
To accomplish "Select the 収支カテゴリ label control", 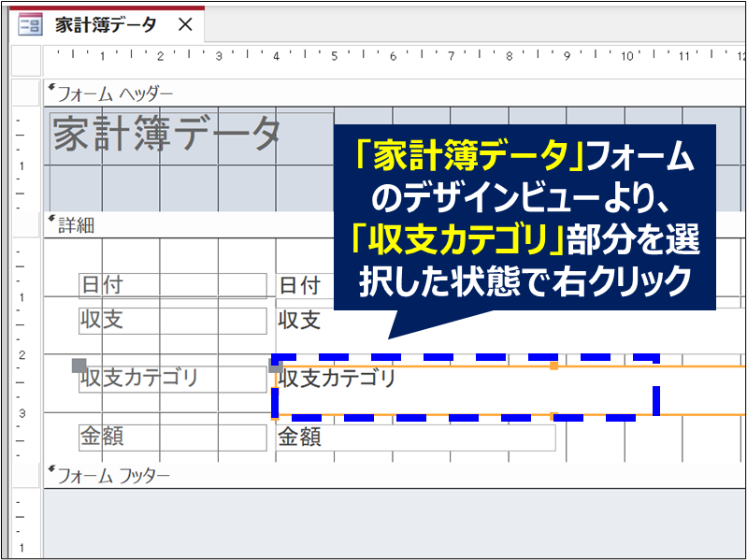I will pos(172,379).
